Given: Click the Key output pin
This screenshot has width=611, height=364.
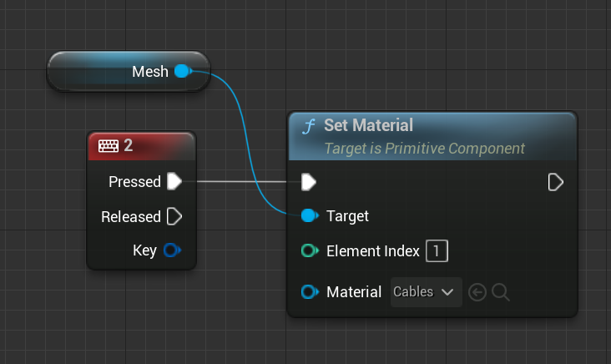Looking at the screenshot, I should click(x=172, y=250).
